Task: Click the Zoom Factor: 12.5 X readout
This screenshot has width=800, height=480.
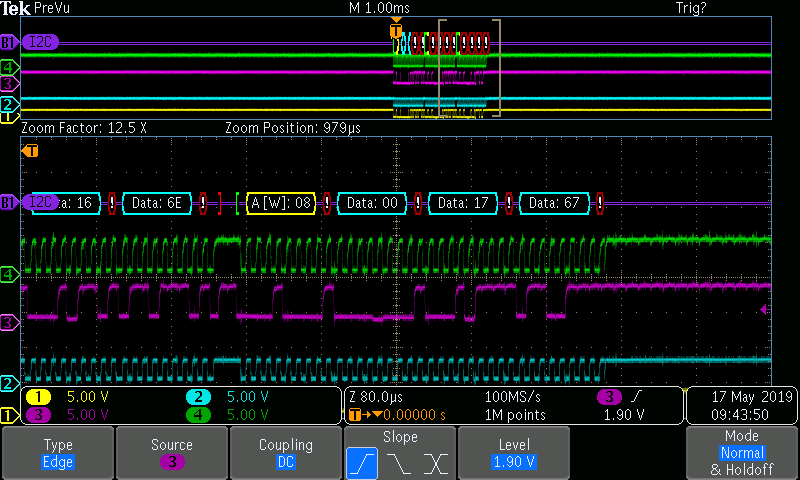Action: pyautogui.click(x=84, y=128)
